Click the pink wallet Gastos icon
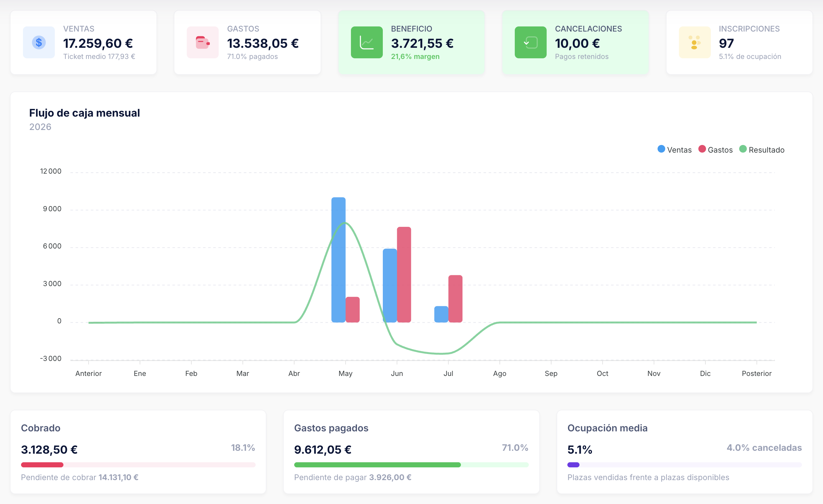This screenshot has width=823, height=504. (202, 42)
